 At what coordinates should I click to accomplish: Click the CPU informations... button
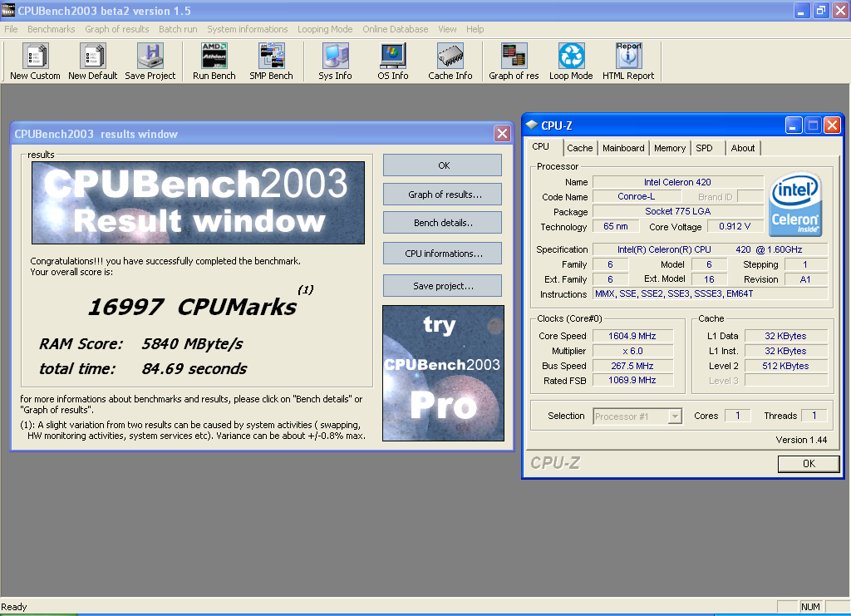tap(442, 254)
